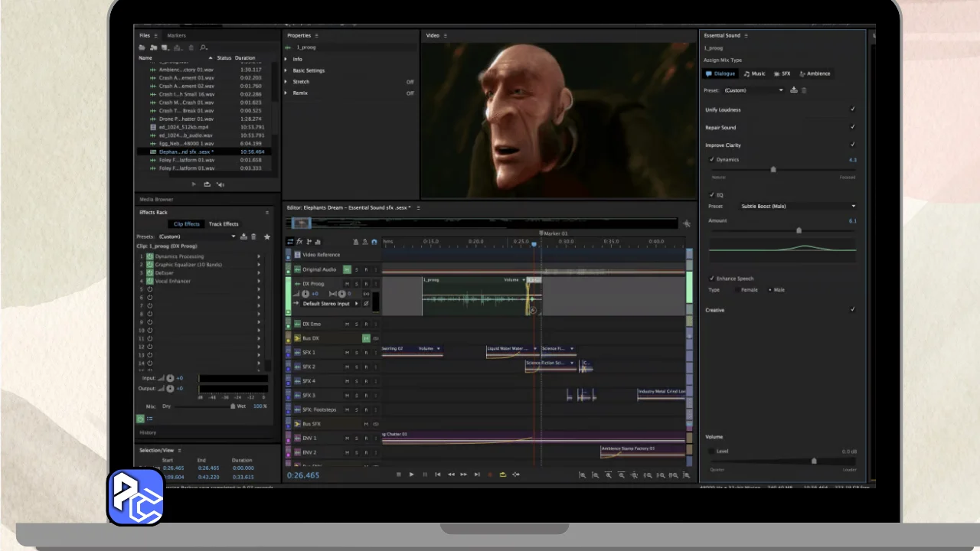The height and width of the screenshot is (551, 980).
Task: Solo the SFX 1 track
Action: pos(356,352)
